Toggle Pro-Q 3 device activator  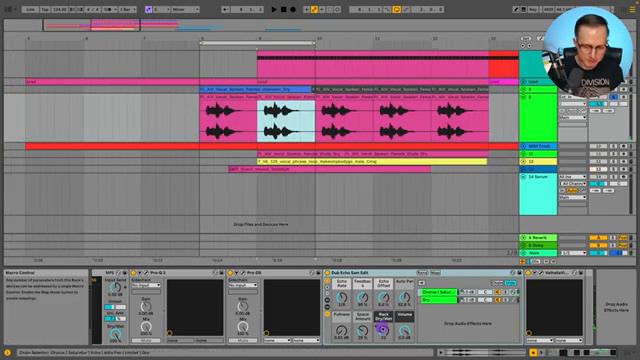tap(133, 273)
